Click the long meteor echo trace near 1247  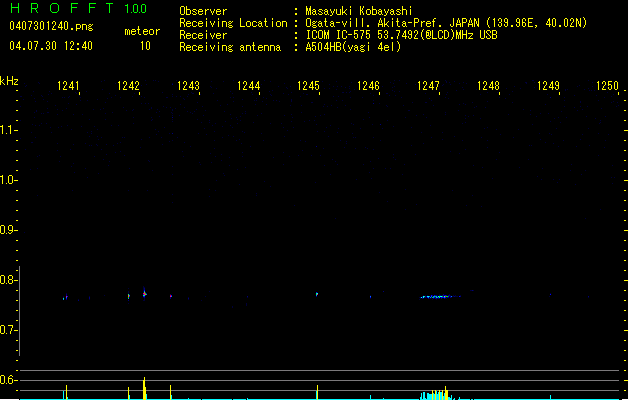tap(440, 297)
